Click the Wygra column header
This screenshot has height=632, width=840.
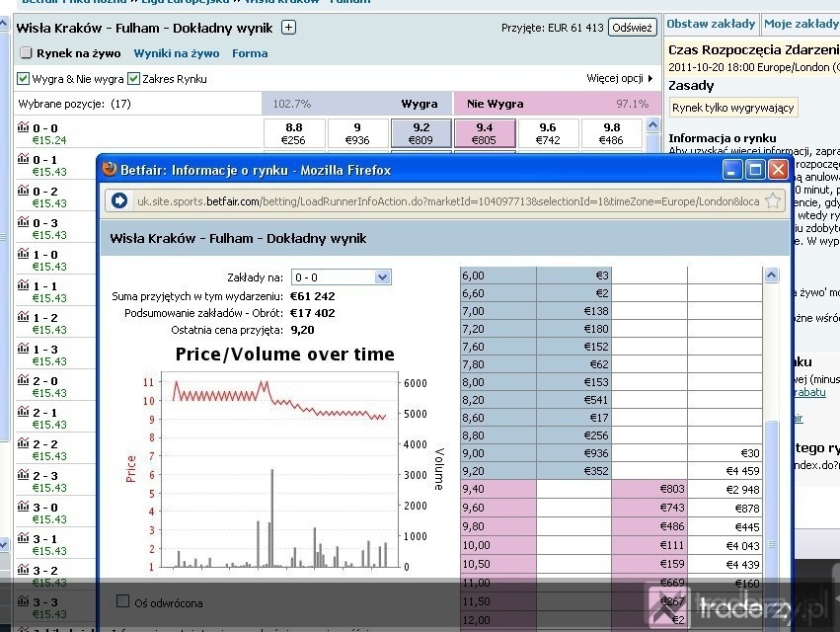(x=420, y=104)
